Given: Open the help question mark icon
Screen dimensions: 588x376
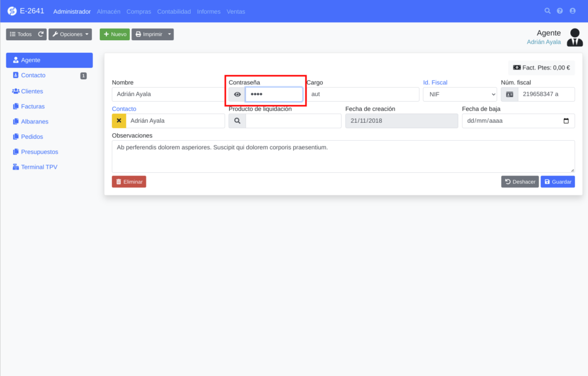Looking at the screenshot, I should (x=560, y=11).
